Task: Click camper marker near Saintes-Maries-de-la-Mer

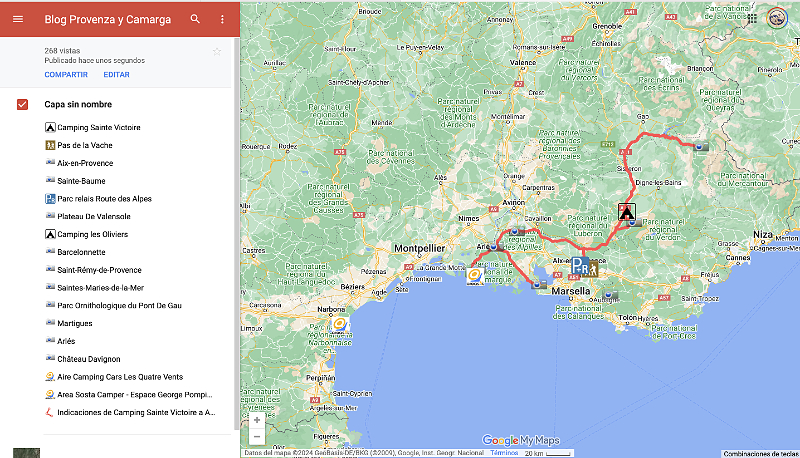Action: pyautogui.click(x=474, y=276)
